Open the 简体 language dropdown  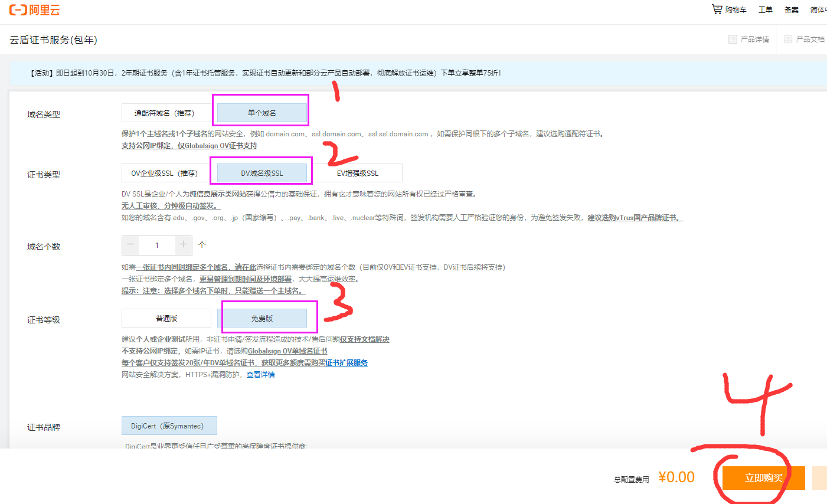818,10
